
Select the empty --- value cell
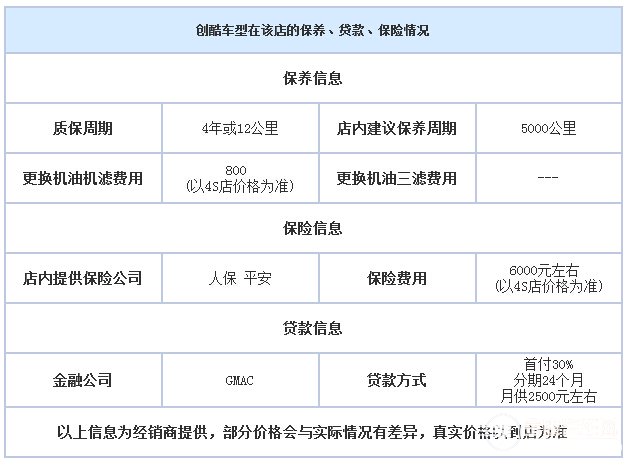pyautogui.click(x=549, y=178)
